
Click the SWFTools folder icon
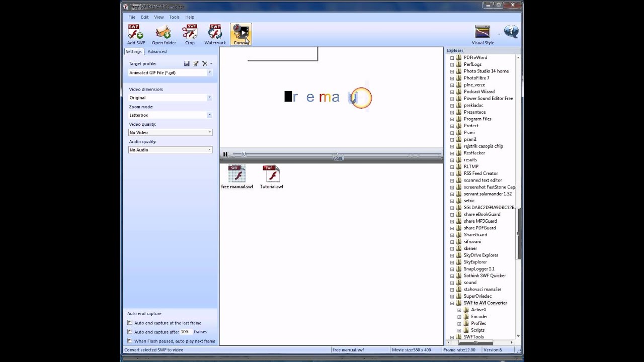click(x=459, y=337)
